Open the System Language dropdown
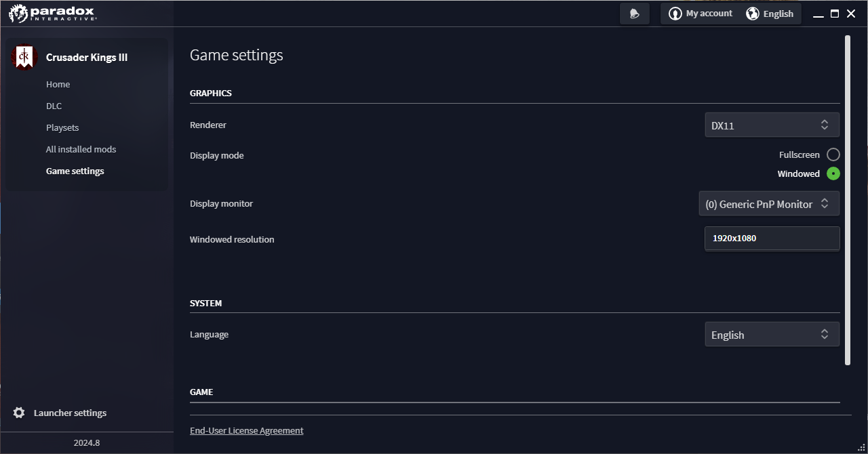Viewport: 868px width, 454px height. click(x=772, y=335)
